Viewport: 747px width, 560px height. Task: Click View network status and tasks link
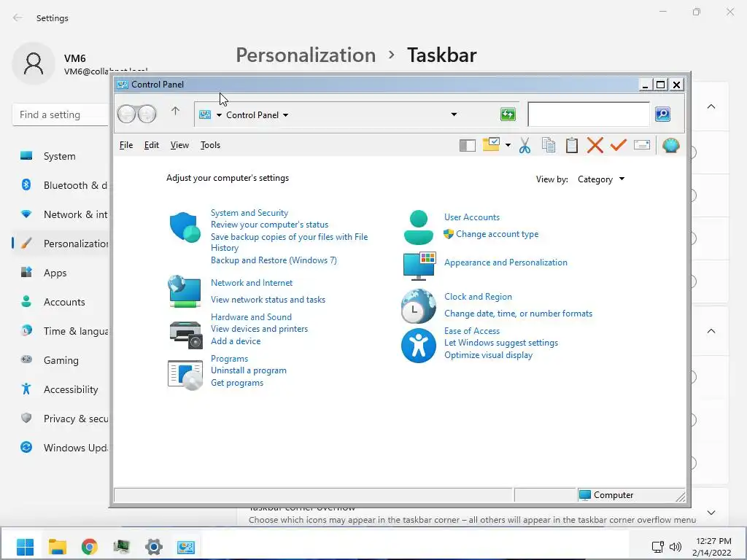pyautogui.click(x=268, y=300)
